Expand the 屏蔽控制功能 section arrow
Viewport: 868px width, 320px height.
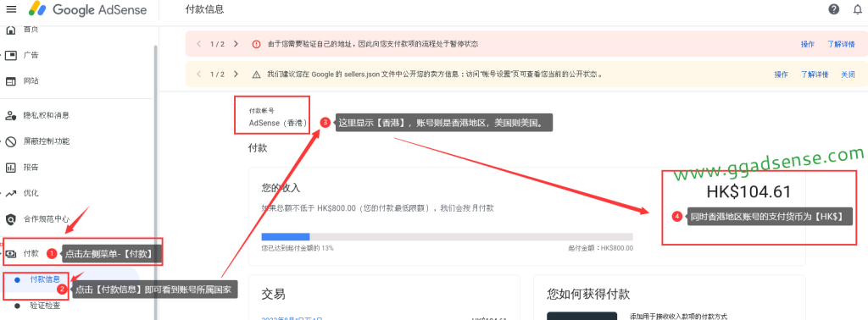pyautogui.click(x=2, y=141)
